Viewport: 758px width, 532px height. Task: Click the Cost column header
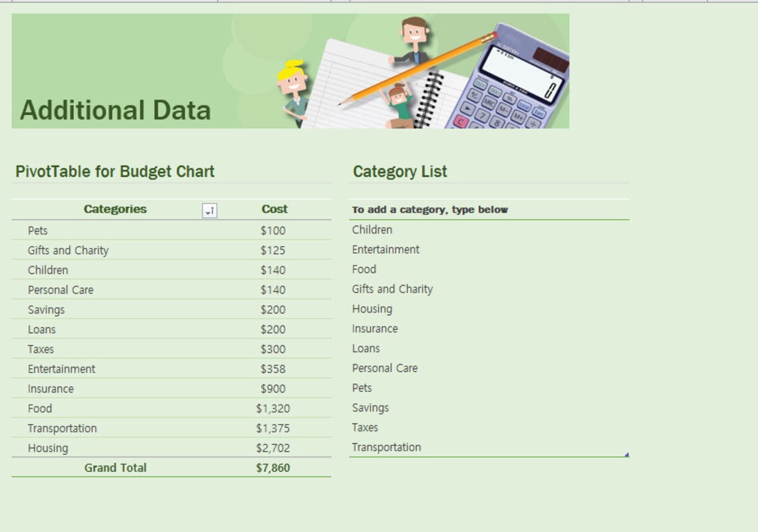(275, 208)
